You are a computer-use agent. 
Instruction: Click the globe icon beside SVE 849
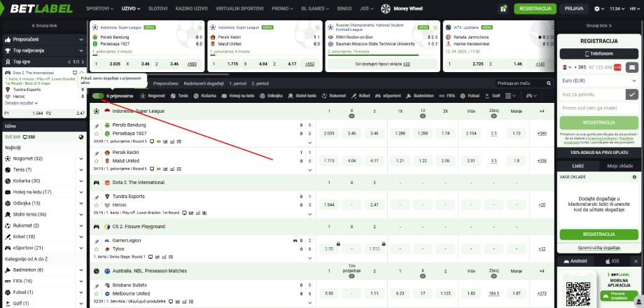[81, 137]
